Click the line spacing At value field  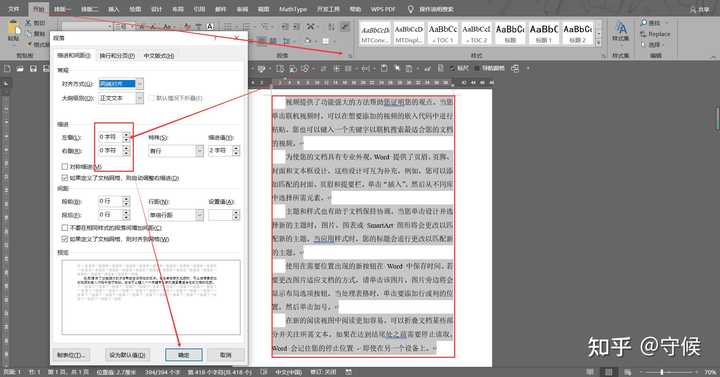tap(220, 215)
